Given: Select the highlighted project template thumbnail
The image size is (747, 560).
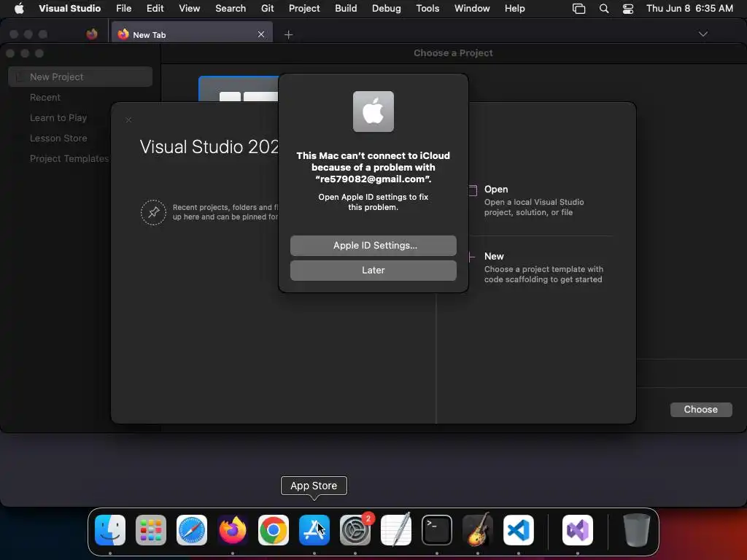Looking at the screenshot, I should click(x=239, y=88).
